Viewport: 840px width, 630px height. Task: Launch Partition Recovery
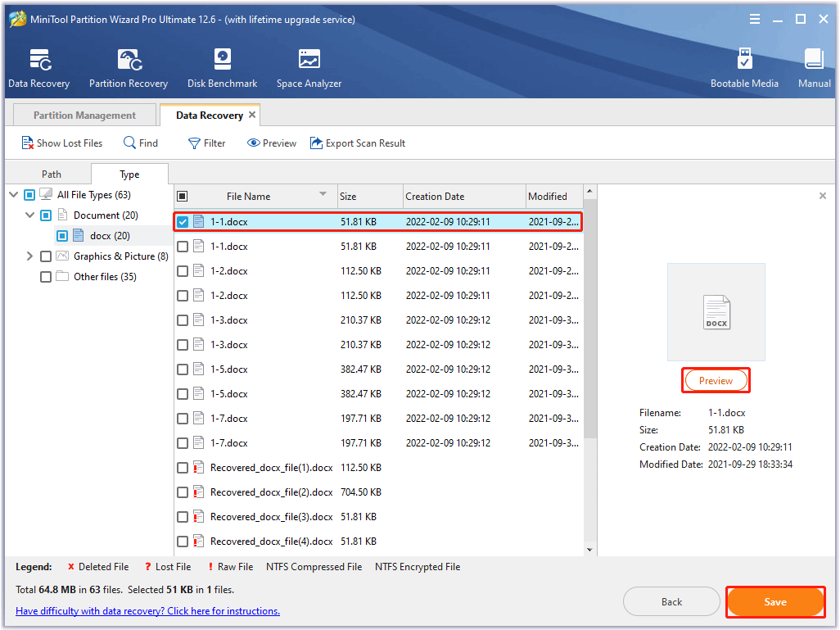click(129, 67)
